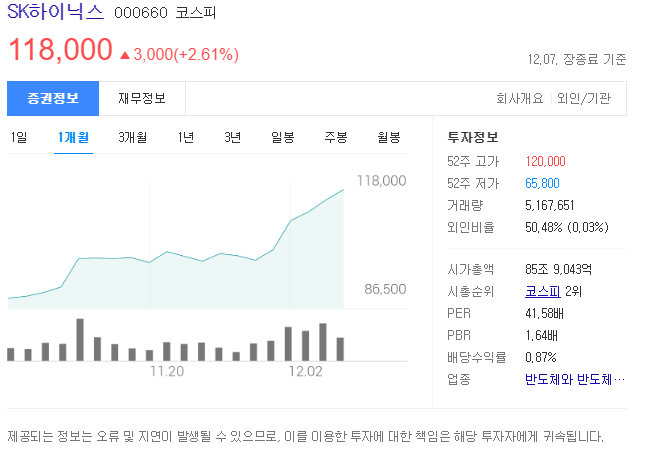Click the 11.20 date label on chart
The width and height of the screenshot is (652, 452).
coord(167,371)
